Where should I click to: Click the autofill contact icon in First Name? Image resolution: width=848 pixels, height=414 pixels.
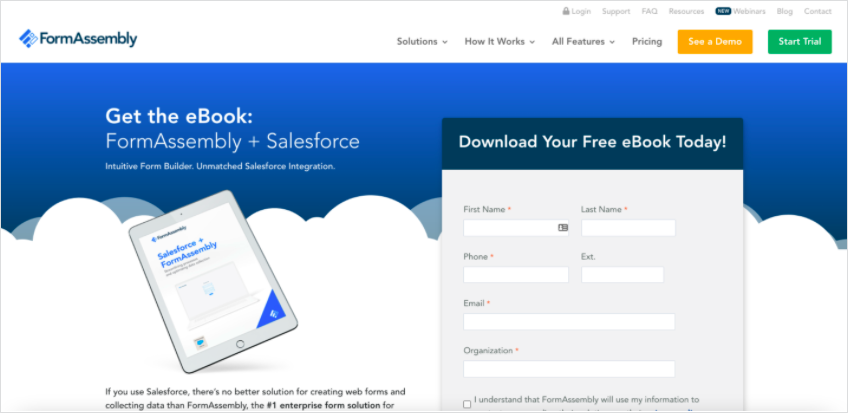point(563,228)
